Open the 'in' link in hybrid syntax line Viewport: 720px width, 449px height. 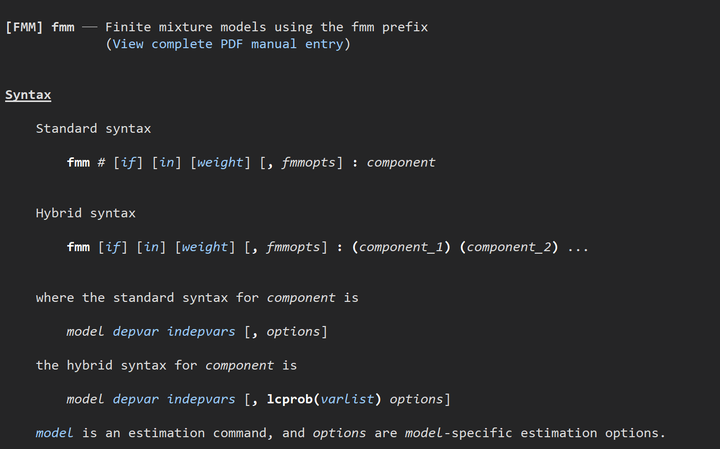pos(152,247)
